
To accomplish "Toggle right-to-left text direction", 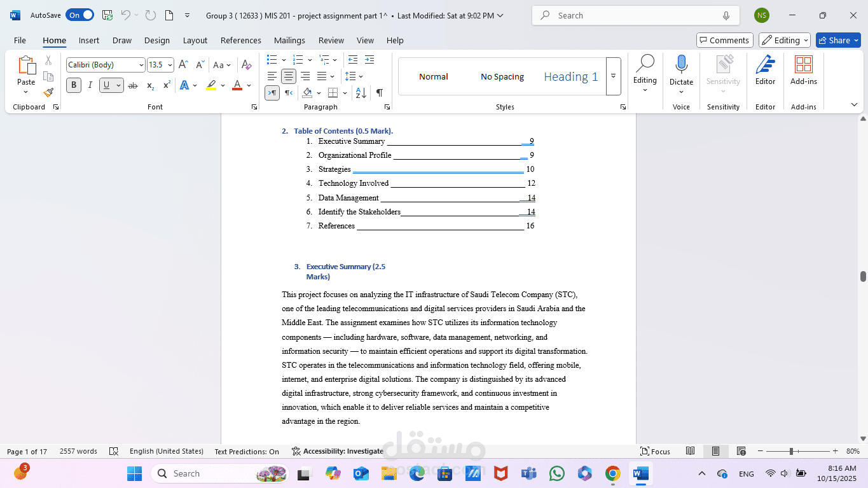I will tap(289, 93).
